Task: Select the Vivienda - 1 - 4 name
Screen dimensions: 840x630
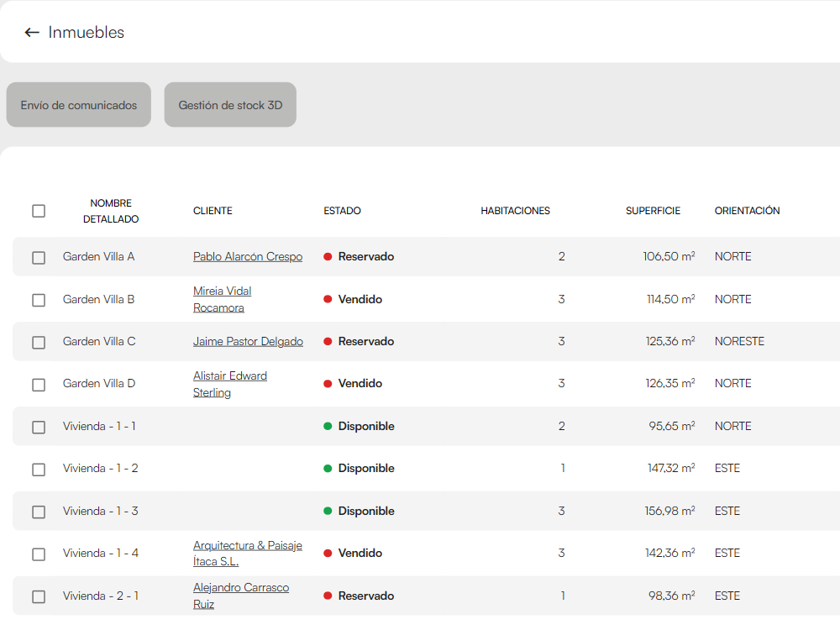Action: tap(100, 553)
